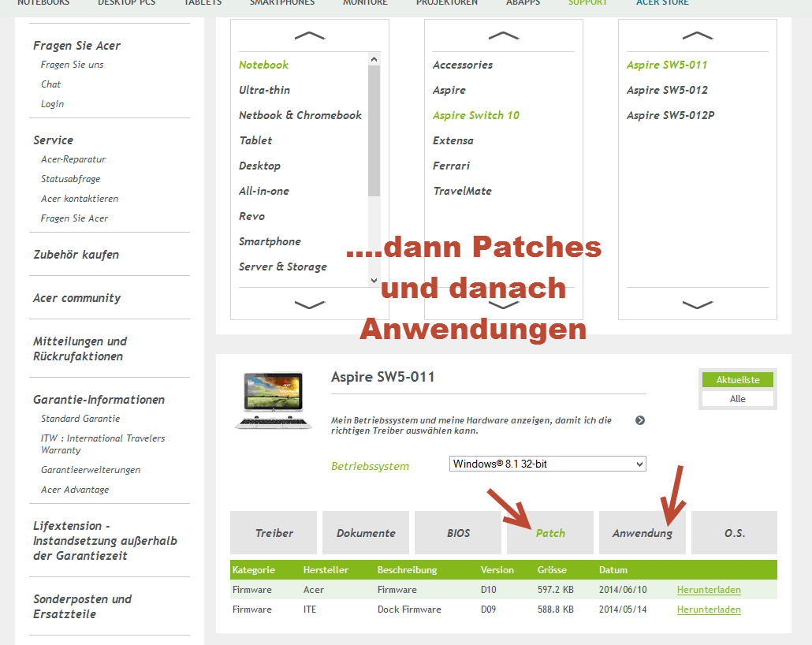Click the Garantie-Informationen sidebar heading
The image size is (812, 645).
pyautogui.click(x=99, y=400)
